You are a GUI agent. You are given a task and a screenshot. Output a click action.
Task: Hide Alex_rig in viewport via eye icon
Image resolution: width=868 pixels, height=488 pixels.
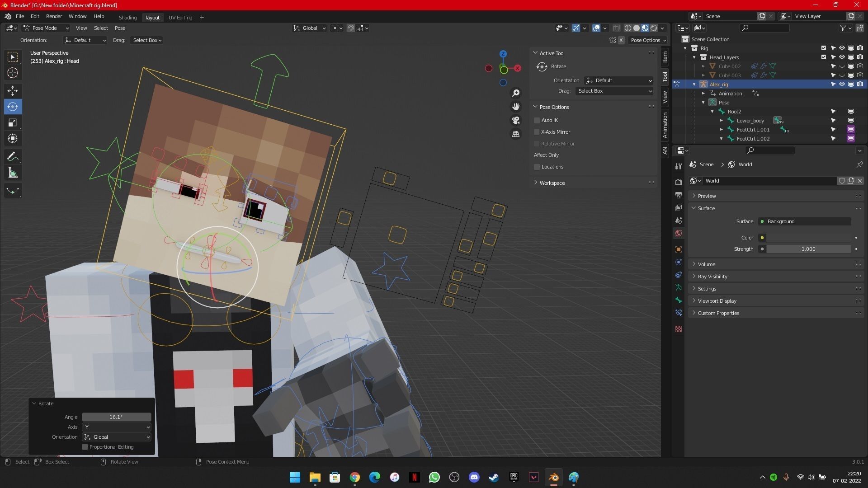842,84
